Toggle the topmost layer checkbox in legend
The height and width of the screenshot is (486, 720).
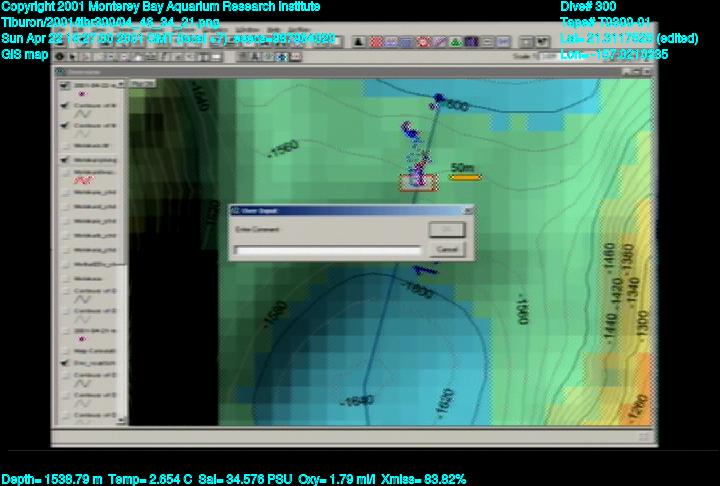pos(64,85)
